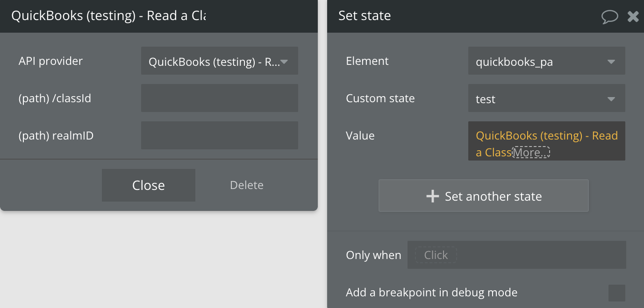Screen dimensions: 644x308
Task: Open the Custom state dropdown showing test
Action: pyautogui.click(x=546, y=98)
